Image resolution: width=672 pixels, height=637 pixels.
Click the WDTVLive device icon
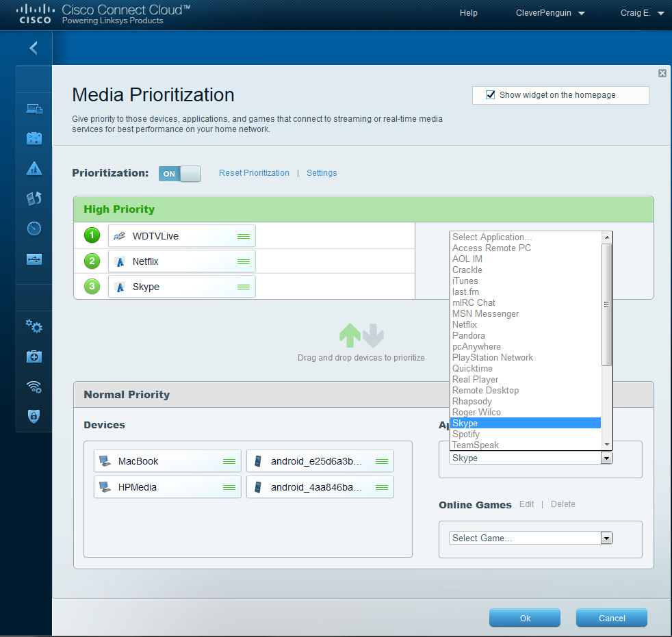pos(120,235)
